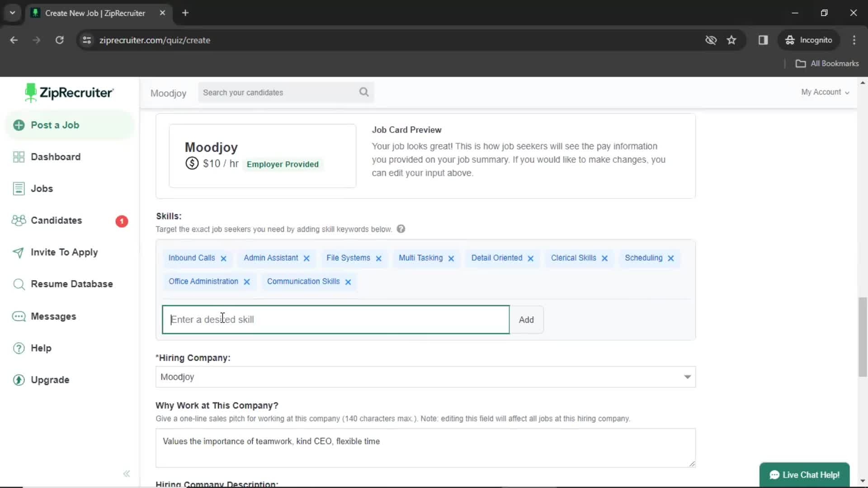This screenshot has width=868, height=488.
Task: Click the skill search input field
Action: point(335,319)
